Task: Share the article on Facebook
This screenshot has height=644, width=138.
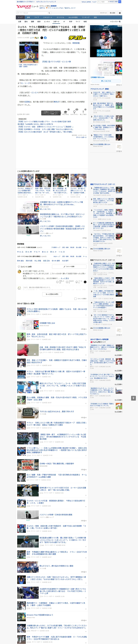Action: [x=45, y=38]
